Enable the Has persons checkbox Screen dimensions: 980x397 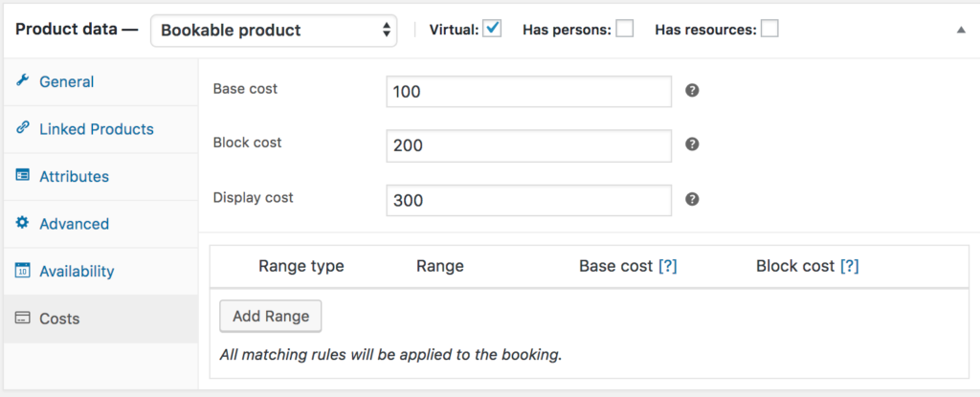624,29
